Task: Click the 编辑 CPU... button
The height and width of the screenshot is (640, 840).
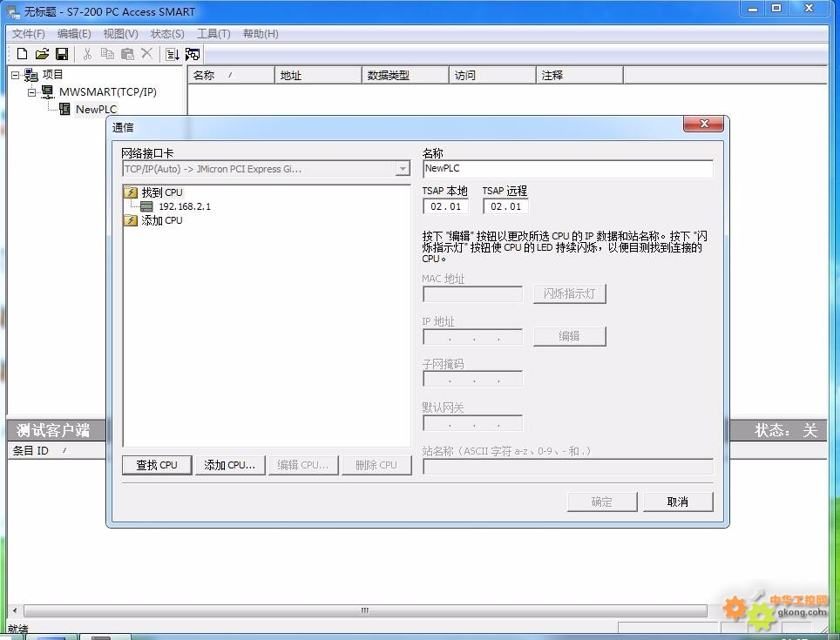Action: pyautogui.click(x=302, y=465)
